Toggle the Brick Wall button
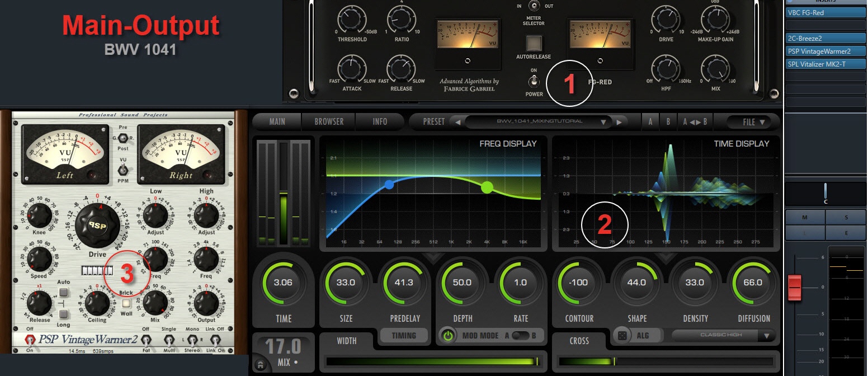 126,304
